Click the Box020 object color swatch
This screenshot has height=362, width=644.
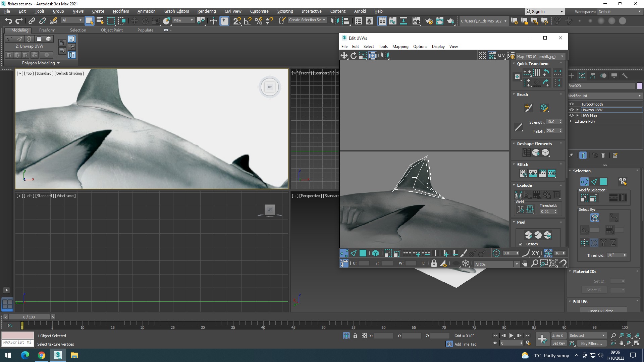(639, 86)
